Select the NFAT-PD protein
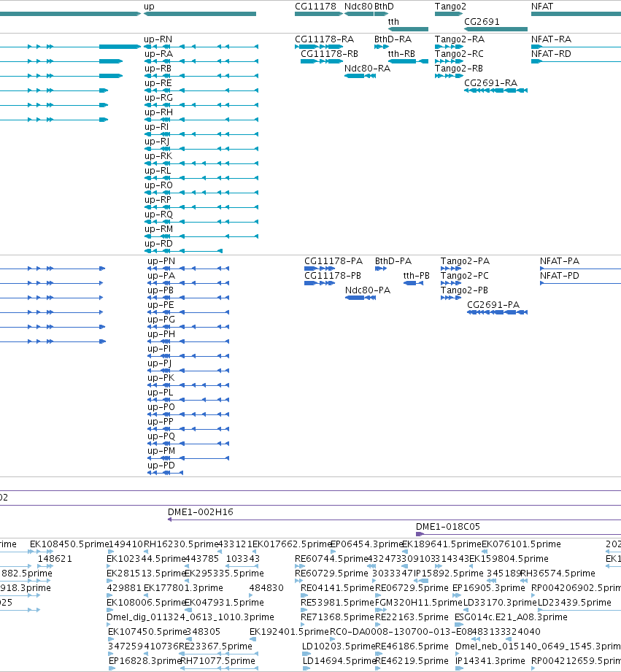Image resolution: width=621 pixels, height=672 pixels. [580, 283]
